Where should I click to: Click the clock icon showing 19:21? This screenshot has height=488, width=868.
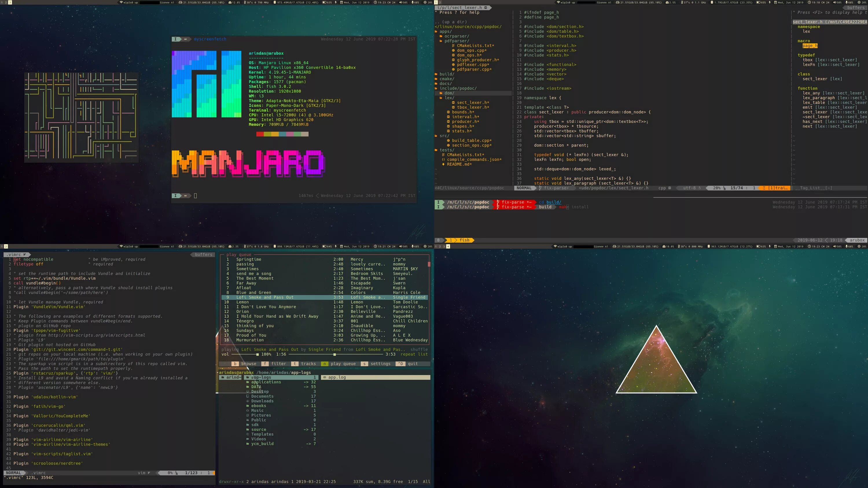pos(375,246)
